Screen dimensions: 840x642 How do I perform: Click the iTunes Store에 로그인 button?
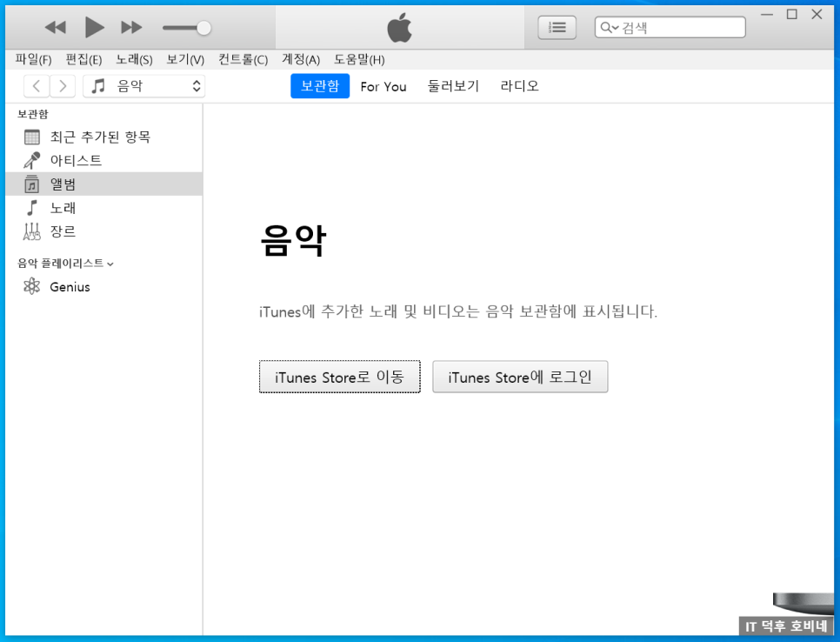(x=520, y=377)
